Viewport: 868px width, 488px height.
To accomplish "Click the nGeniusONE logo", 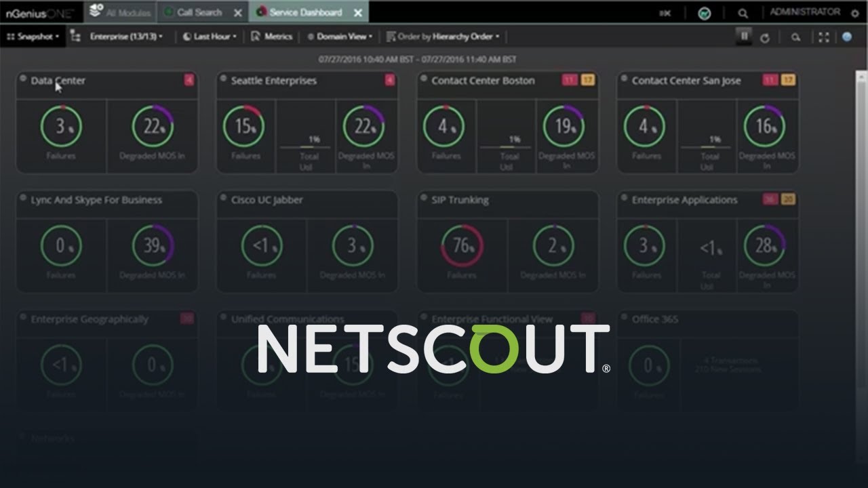I will pos(39,12).
